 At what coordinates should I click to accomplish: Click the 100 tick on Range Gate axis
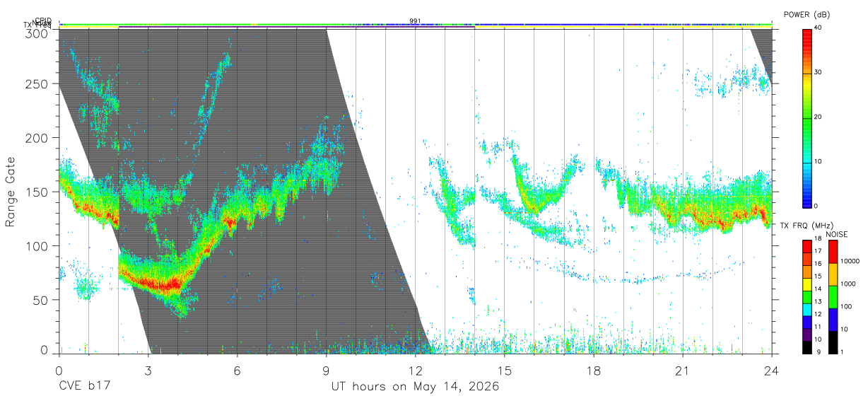36,245
